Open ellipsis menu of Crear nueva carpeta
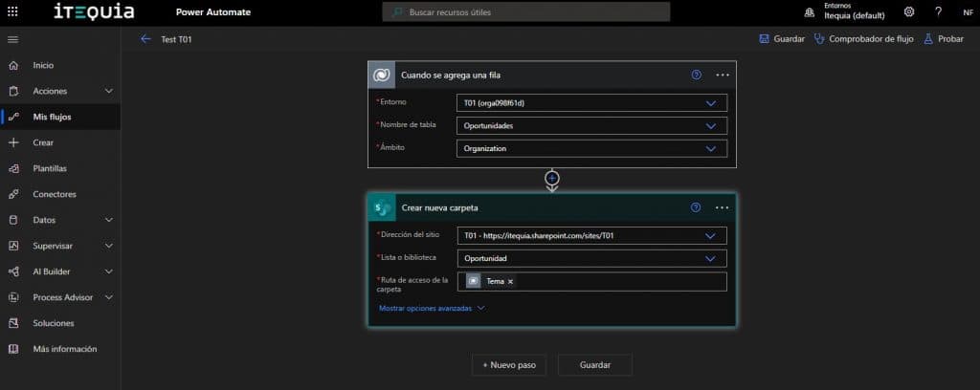The width and height of the screenshot is (980, 390). pos(722,207)
